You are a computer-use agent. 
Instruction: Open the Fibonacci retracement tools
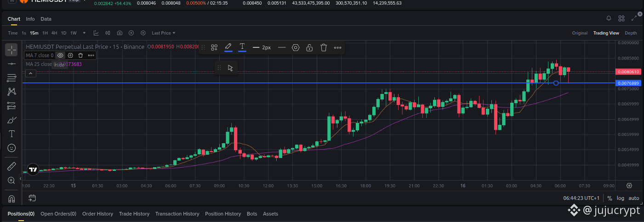[x=11, y=78]
